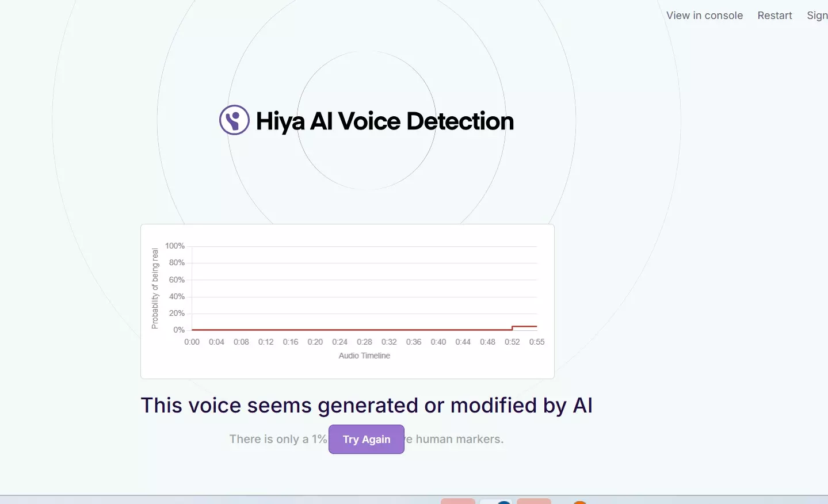Screen dimensions: 828x504
Task: Click the partially visible Sign link
Action: (x=816, y=16)
